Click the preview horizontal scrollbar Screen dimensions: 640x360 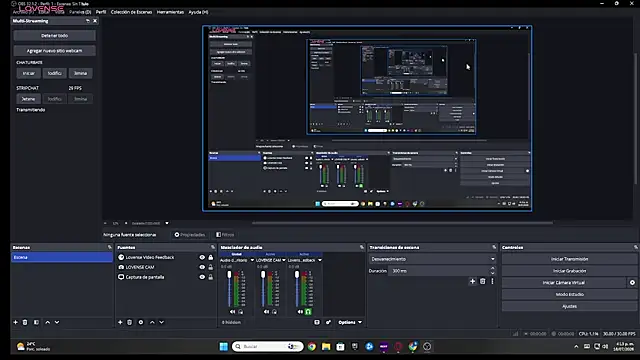click(402, 223)
